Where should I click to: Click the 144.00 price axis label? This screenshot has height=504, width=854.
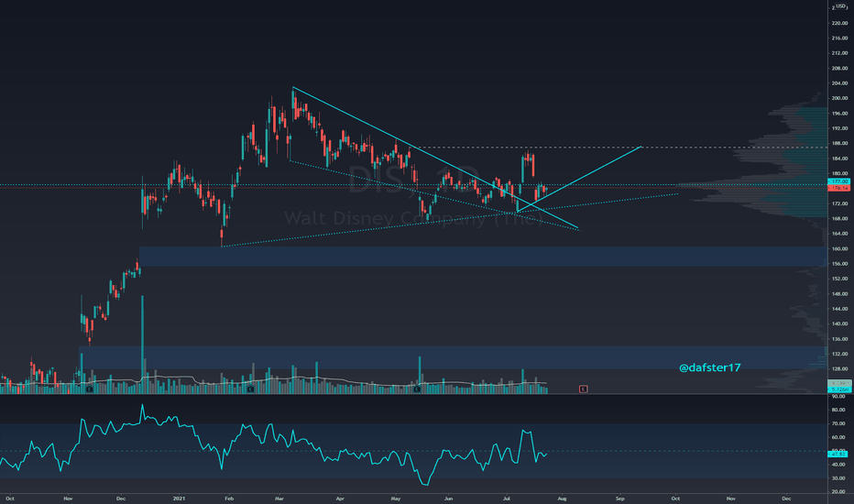pyautogui.click(x=840, y=309)
